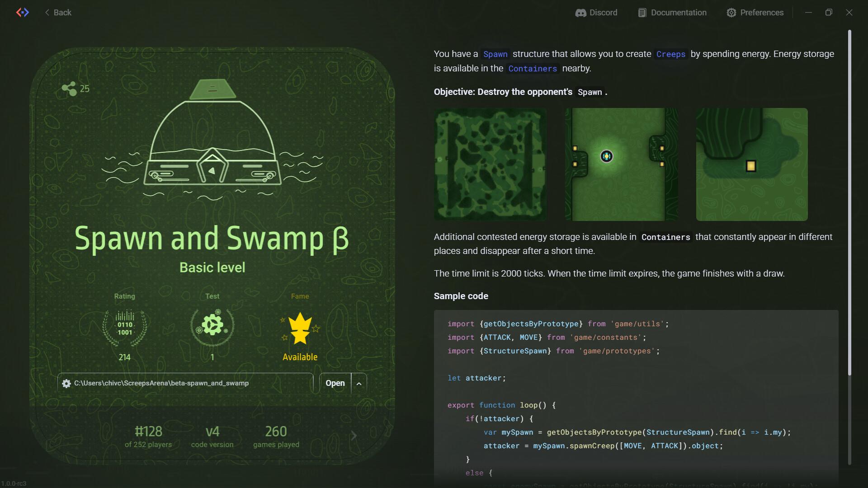This screenshot has height=488, width=868.
Task: Click the Test gear emblem icon
Action: coord(212,324)
